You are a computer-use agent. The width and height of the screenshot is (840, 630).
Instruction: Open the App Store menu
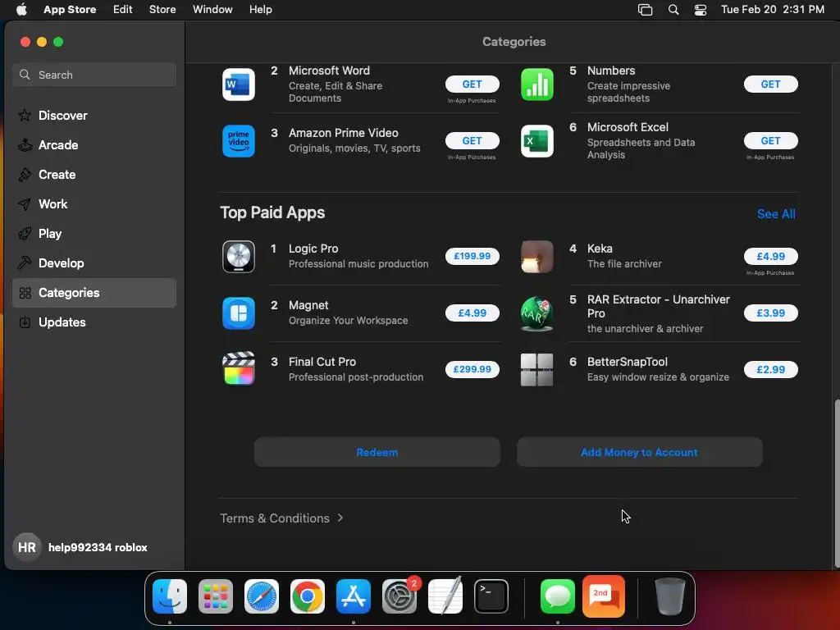[70, 10]
